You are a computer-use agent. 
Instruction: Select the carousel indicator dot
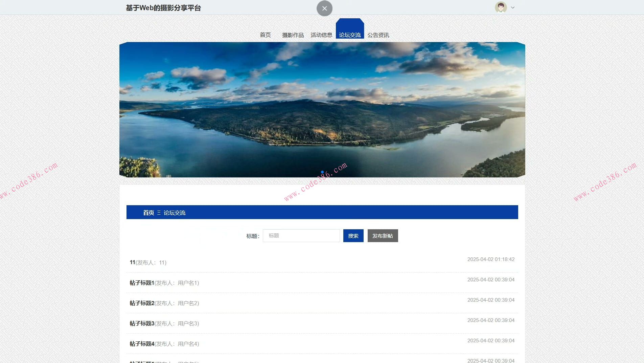(322, 172)
